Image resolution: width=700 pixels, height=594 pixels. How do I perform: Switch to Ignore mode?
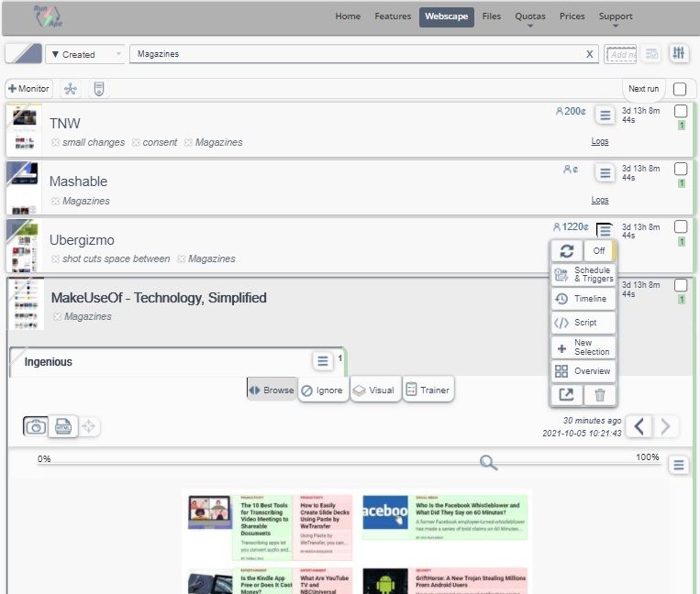click(323, 390)
